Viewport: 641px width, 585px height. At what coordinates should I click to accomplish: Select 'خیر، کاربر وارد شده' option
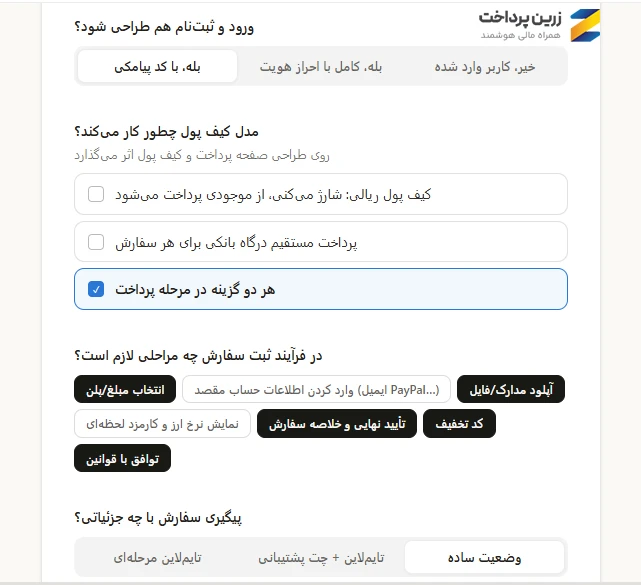point(484,67)
